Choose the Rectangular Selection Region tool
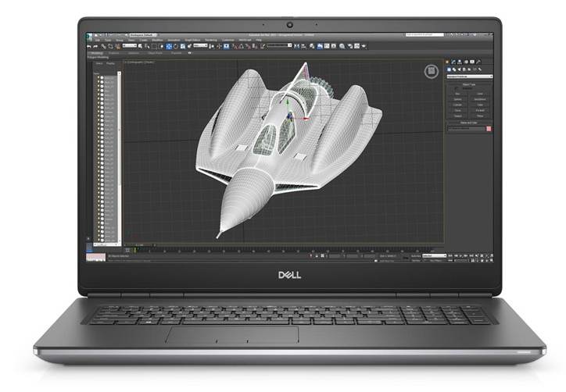The width and height of the screenshot is (566, 392). (x=154, y=46)
